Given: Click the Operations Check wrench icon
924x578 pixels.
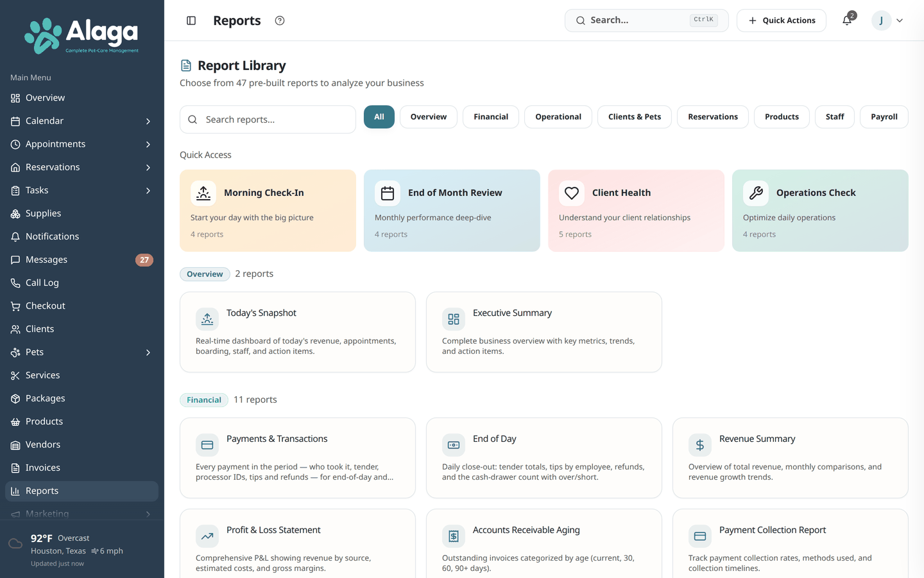Looking at the screenshot, I should click(x=756, y=193).
